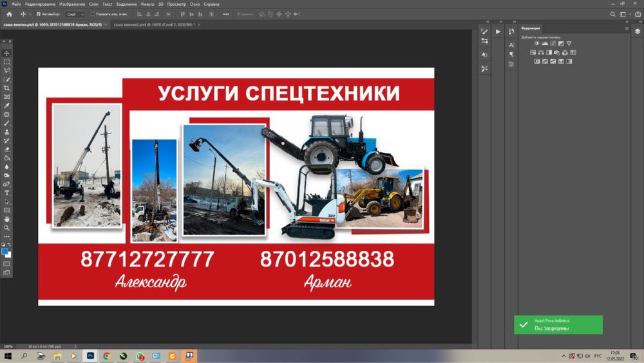Select the Rectangle shape tool

pos(6,210)
